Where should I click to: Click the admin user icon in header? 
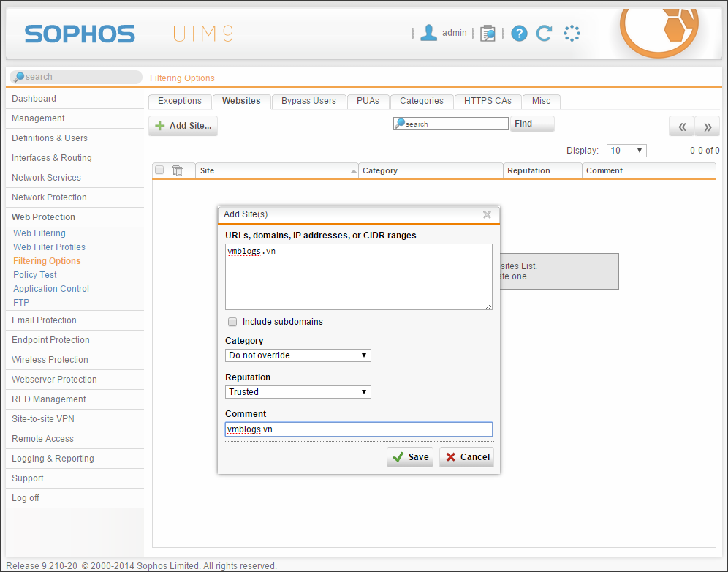tap(429, 33)
